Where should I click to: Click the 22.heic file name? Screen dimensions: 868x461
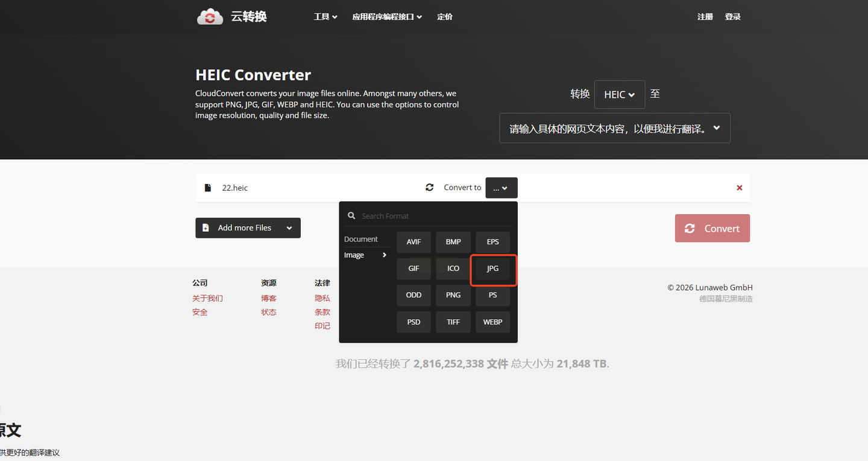[235, 188]
